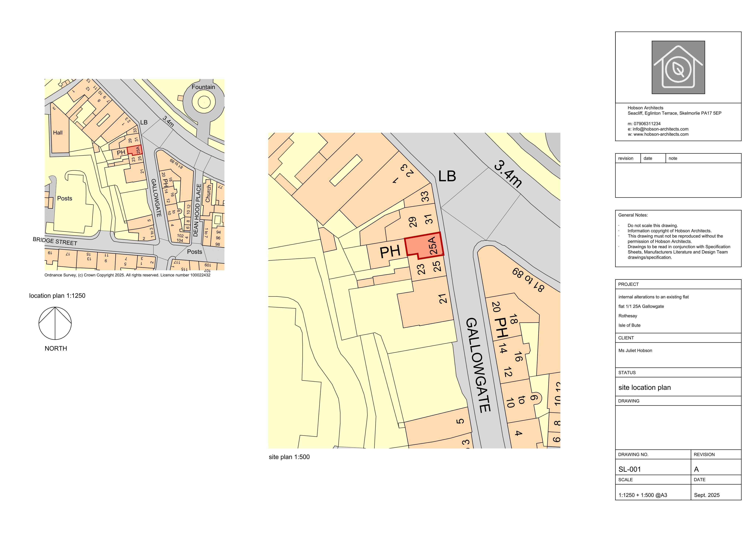This screenshot has height=535, width=756.
Task: Click the 'Fountain' label on location plan
Action: (203, 87)
